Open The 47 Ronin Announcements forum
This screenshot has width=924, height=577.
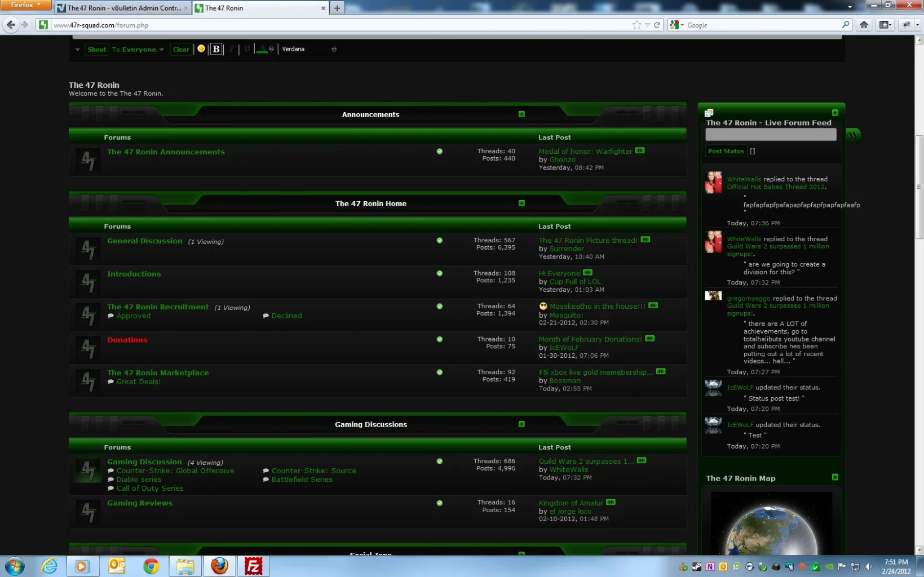pos(166,152)
